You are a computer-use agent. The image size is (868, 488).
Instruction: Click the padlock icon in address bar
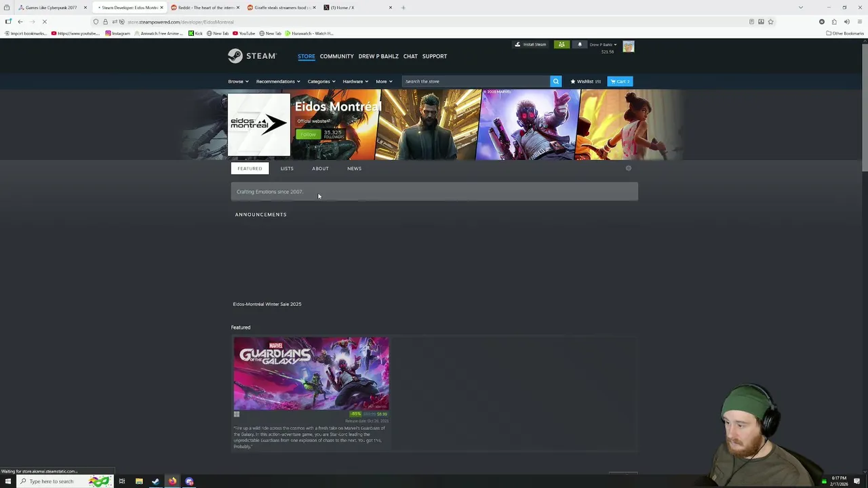click(x=105, y=22)
